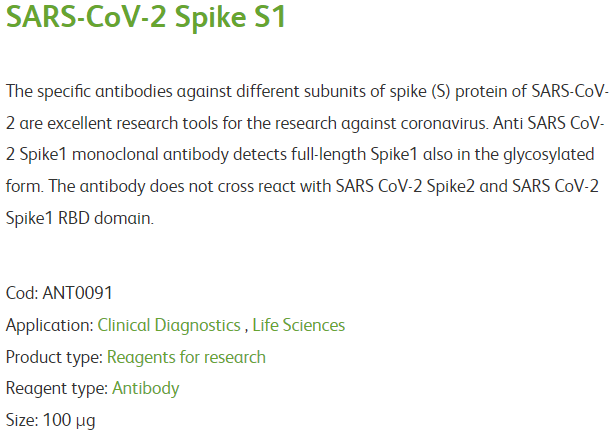This screenshot has width=609, height=432.
Task: Open the Antibody reagent type link
Action: click(x=146, y=389)
